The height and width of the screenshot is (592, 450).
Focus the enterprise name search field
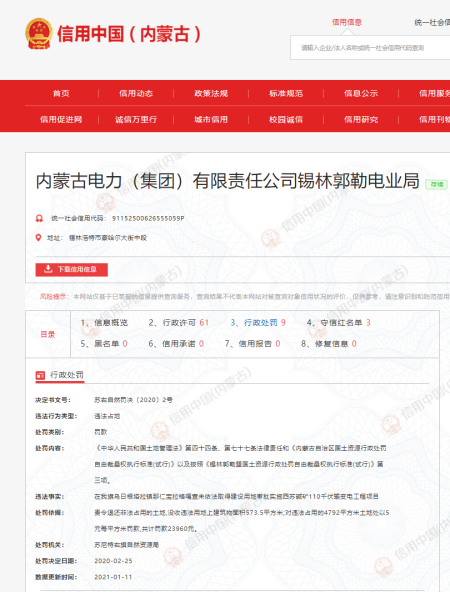point(370,48)
